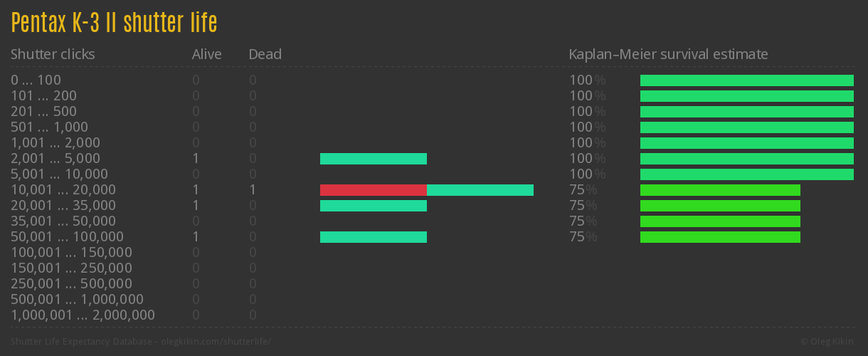This screenshot has width=868, height=356.
Task: Select the 1,000,001 ... 2,000,000 row label
Action: point(83,315)
